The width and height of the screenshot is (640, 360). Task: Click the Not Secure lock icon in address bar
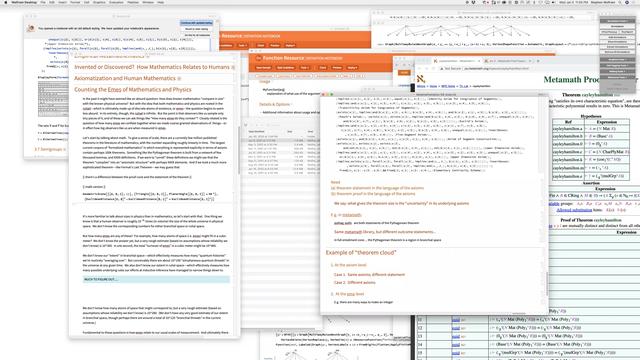coord(442,69)
